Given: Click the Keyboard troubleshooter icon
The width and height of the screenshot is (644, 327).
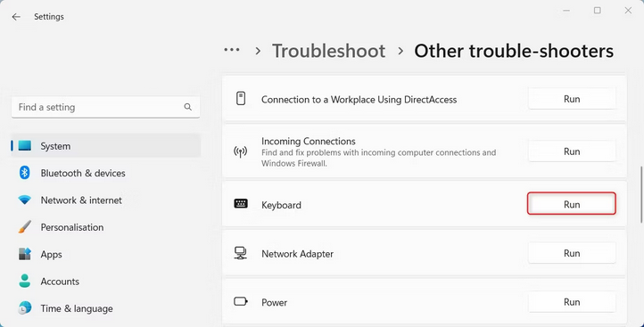Looking at the screenshot, I should click(241, 203).
